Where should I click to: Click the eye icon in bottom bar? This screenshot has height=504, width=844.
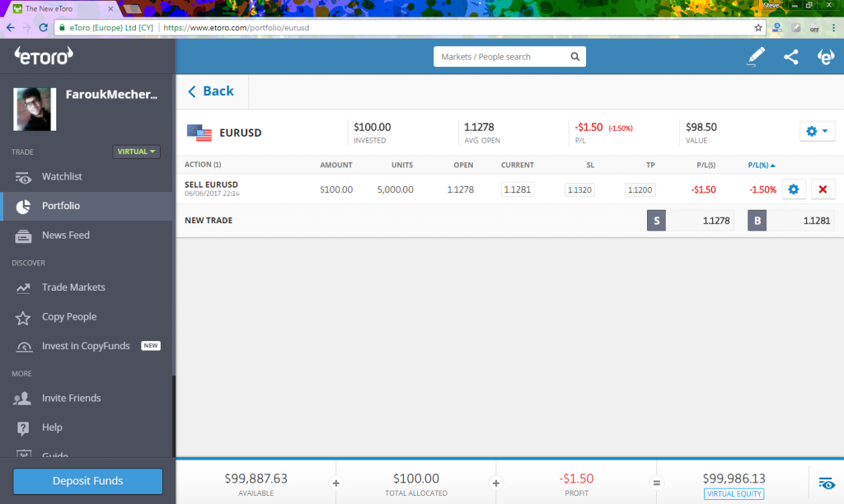click(x=827, y=483)
